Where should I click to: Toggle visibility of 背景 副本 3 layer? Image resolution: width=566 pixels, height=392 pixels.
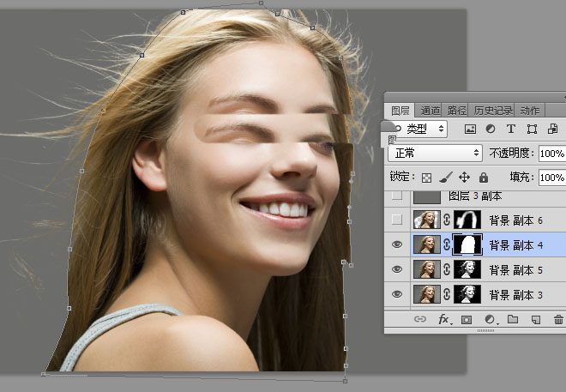(x=396, y=294)
